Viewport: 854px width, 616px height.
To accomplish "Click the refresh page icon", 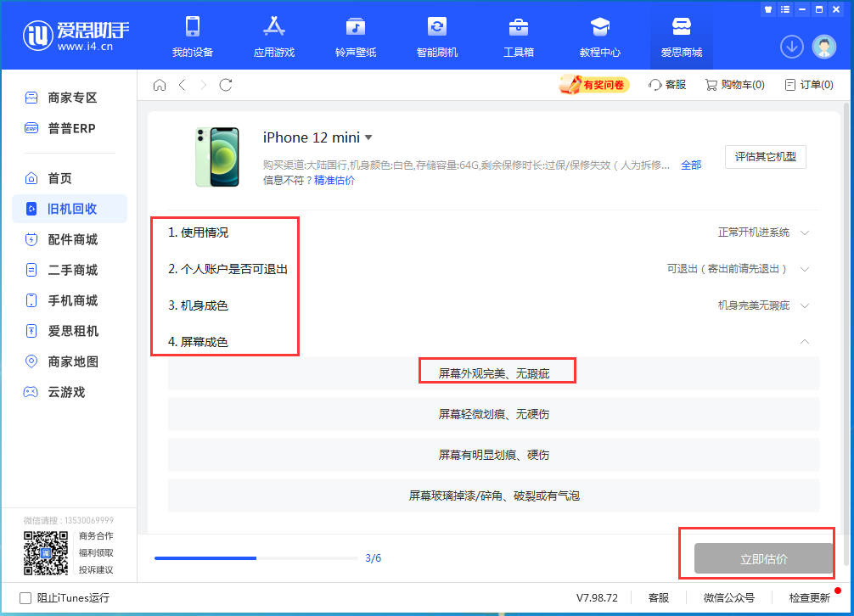I will (x=226, y=85).
